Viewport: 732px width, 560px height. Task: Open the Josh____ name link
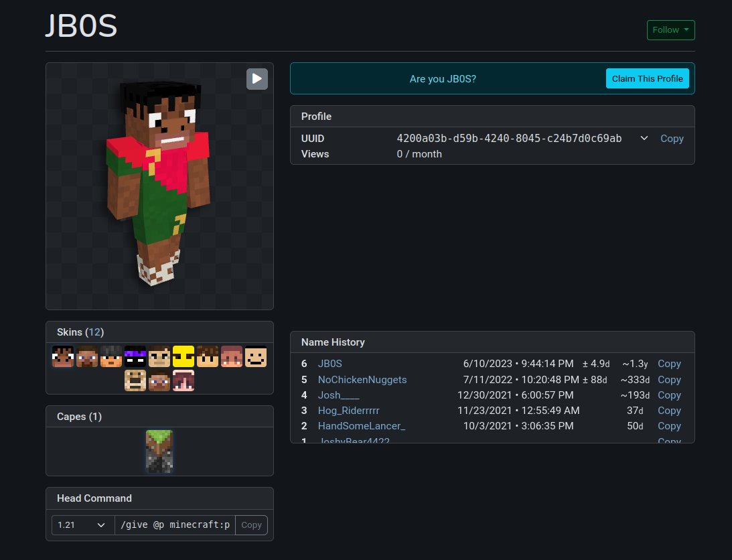tap(338, 395)
